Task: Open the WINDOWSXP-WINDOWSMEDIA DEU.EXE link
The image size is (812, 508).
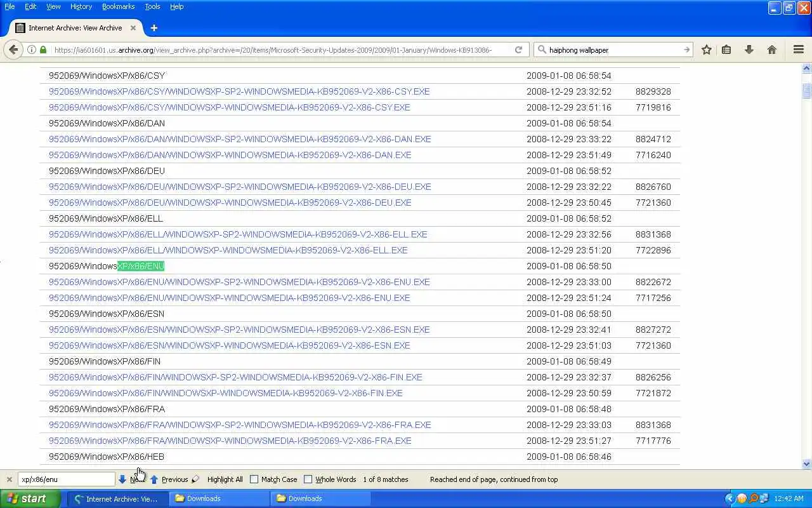Action: 230,203
